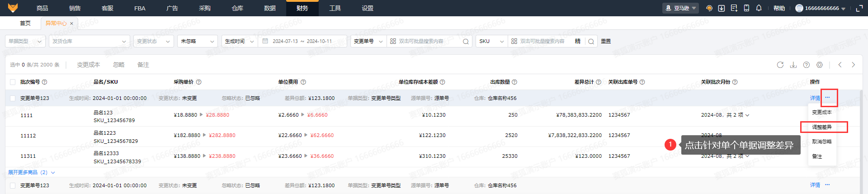Open the 发货仓库 dropdown filter
Screen dimensions: 868x194
click(89, 41)
